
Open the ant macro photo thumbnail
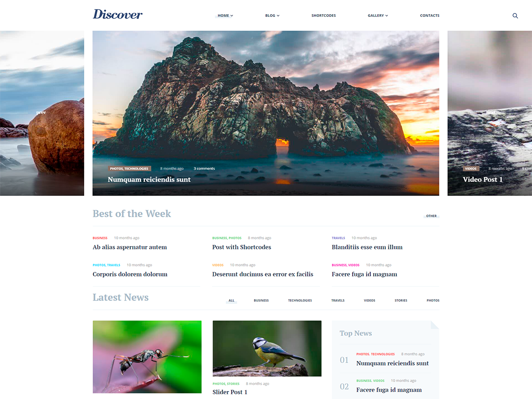click(147, 357)
